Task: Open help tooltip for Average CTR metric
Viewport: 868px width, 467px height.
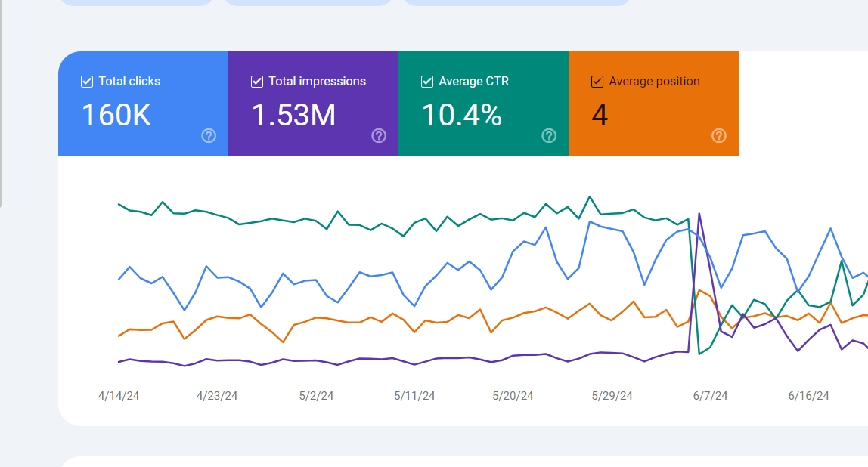Action: (x=548, y=137)
